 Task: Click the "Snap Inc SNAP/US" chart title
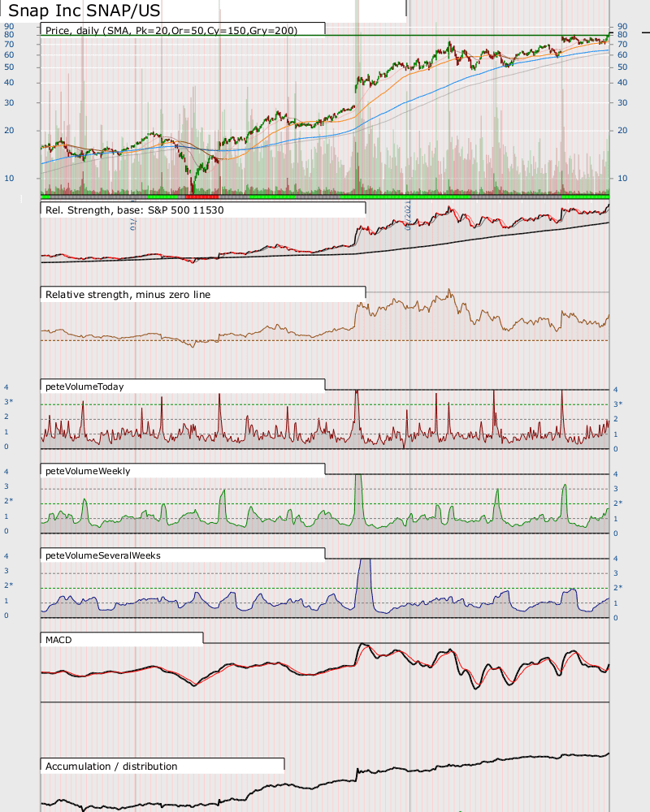84,11
